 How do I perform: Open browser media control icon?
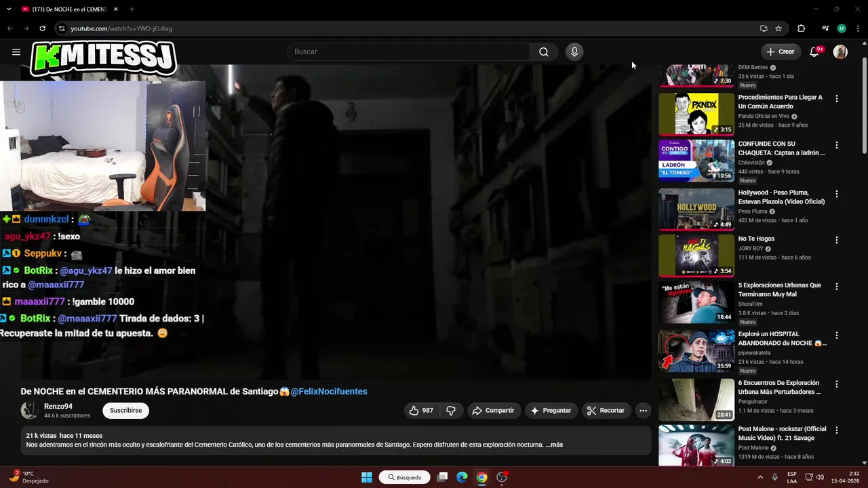[825, 28]
